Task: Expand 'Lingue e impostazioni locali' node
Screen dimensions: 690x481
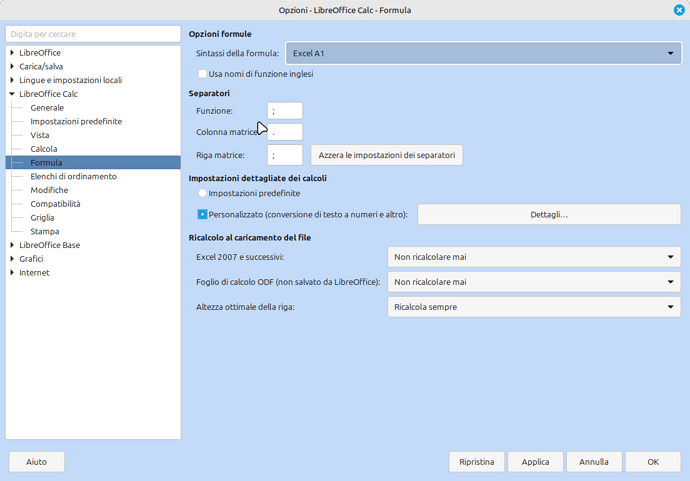Action: (x=12, y=80)
